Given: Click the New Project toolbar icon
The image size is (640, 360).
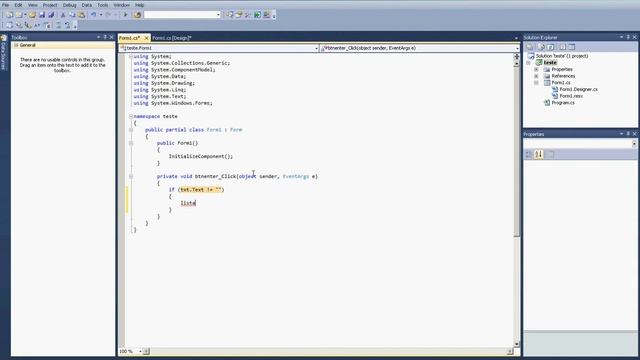Looking at the screenshot, I should 9,15.
